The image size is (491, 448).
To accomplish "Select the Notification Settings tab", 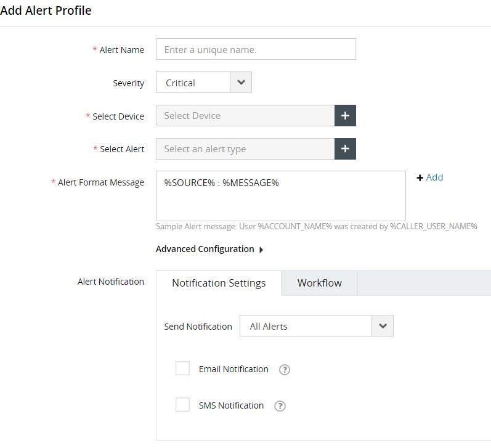I will [x=219, y=283].
